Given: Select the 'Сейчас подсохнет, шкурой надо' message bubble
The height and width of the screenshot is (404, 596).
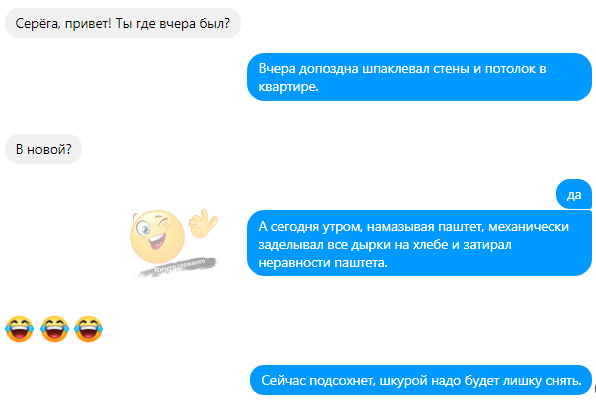Looking at the screenshot, I should (x=421, y=380).
